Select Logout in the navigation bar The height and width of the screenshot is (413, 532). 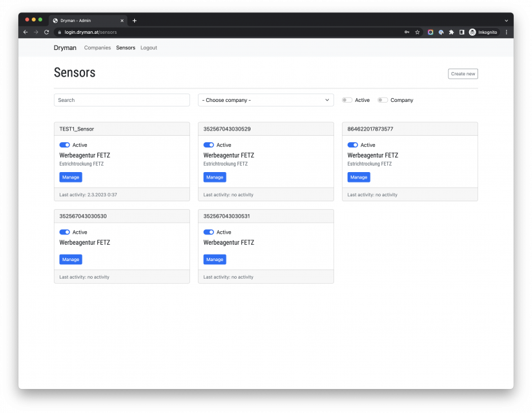point(149,47)
